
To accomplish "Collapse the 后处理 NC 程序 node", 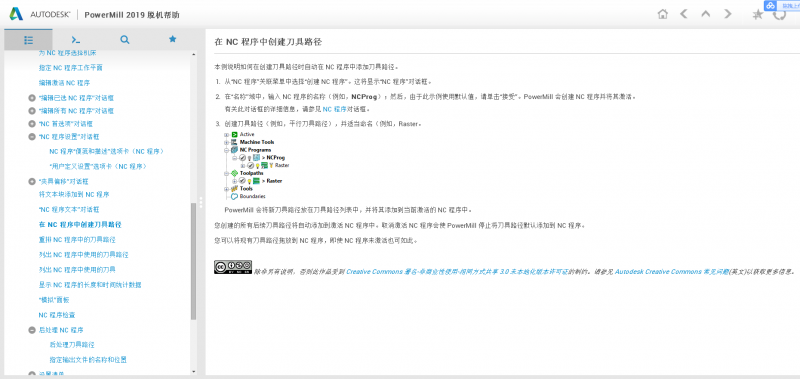I will [32, 330].
